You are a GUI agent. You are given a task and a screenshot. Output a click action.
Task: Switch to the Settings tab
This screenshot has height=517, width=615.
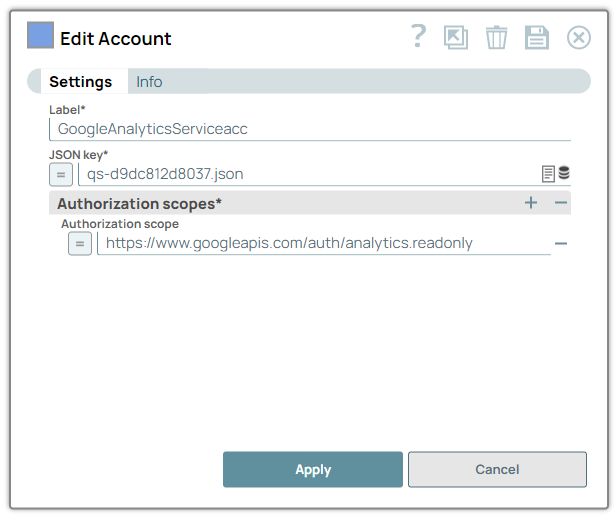pyautogui.click(x=80, y=82)
